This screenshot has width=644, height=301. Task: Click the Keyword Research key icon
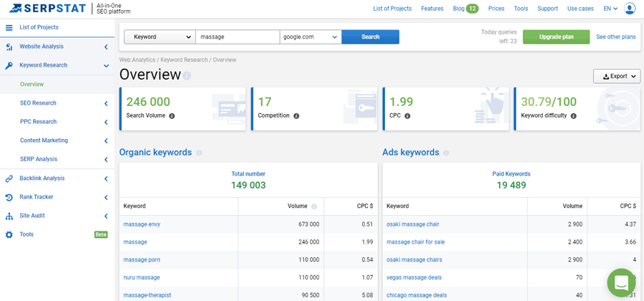[9, 65]
